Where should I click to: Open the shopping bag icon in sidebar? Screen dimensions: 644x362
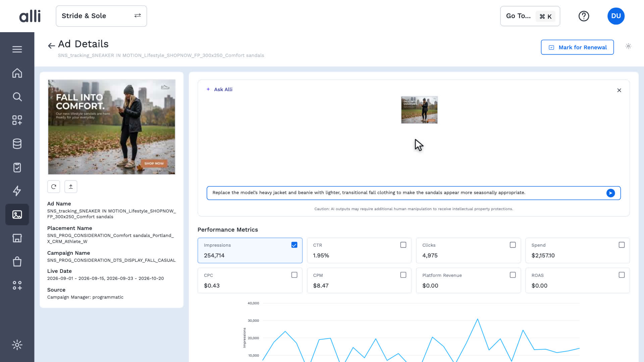pyautogui.click(x=17, y=261)
